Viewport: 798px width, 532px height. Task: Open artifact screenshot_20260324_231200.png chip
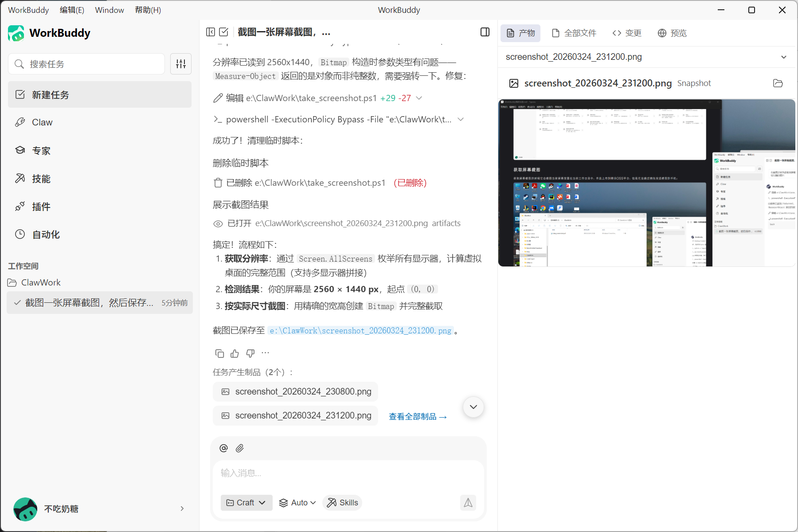click(x=295, y=415)
